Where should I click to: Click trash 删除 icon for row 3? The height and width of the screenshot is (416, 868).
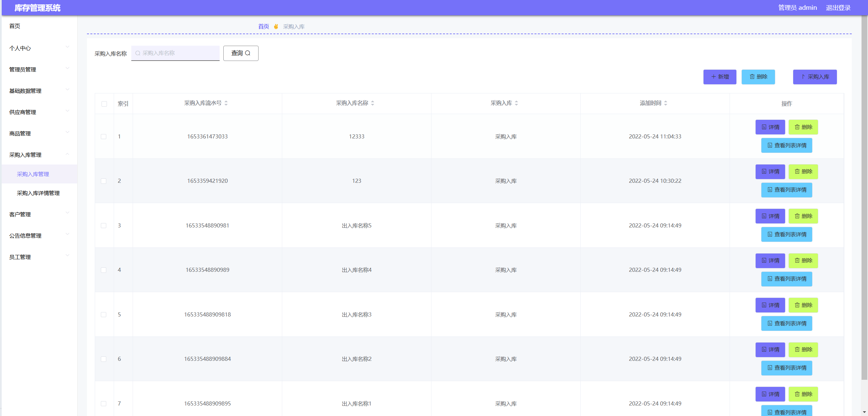[797, 216]
